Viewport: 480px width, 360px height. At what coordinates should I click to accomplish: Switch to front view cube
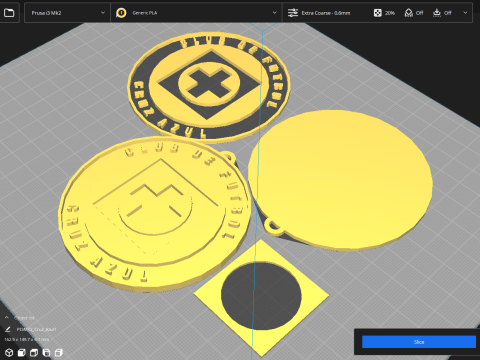coord(22,352)
